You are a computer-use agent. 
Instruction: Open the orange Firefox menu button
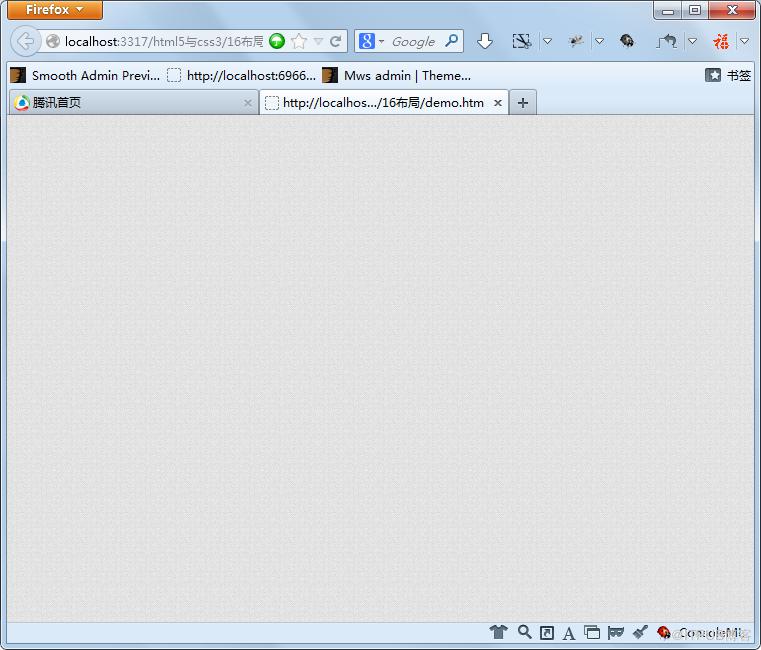[55, 10]
